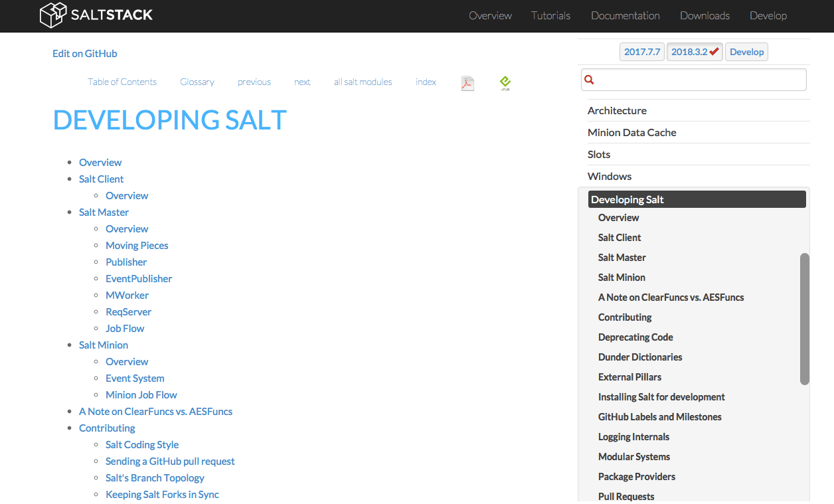Image resolution: width=834 pixels, height=504 pixels.
Task: Select the 2018.3.2 version button
Action: tap(695, 52)
